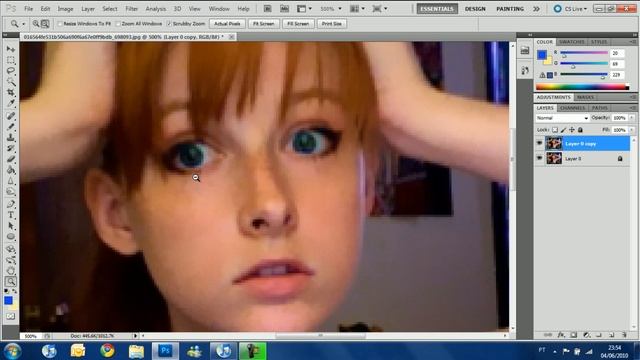Viewport: 640px width, 360px height.
Task: Select the Rectangular Marquee tool
Action: 11,60
